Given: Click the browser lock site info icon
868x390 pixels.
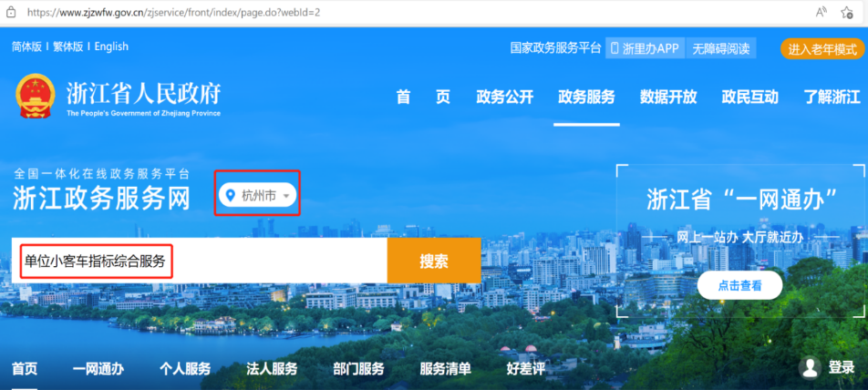Looking at the screenshot, I should tap(9, 14).
